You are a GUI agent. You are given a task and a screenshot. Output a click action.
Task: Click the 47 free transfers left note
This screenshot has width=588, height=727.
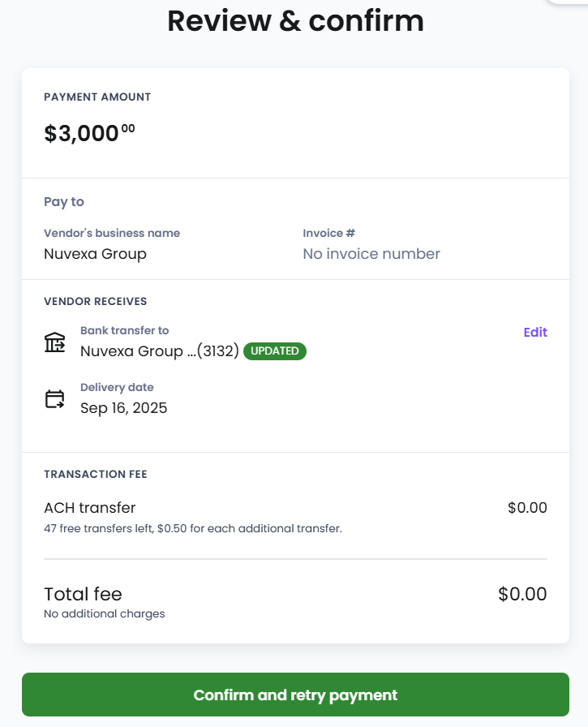click(x=193, y=529)
